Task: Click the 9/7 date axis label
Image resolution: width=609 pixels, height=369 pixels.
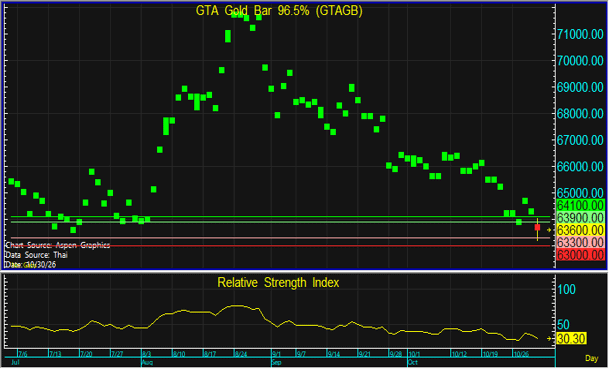Action: [301, 354]
